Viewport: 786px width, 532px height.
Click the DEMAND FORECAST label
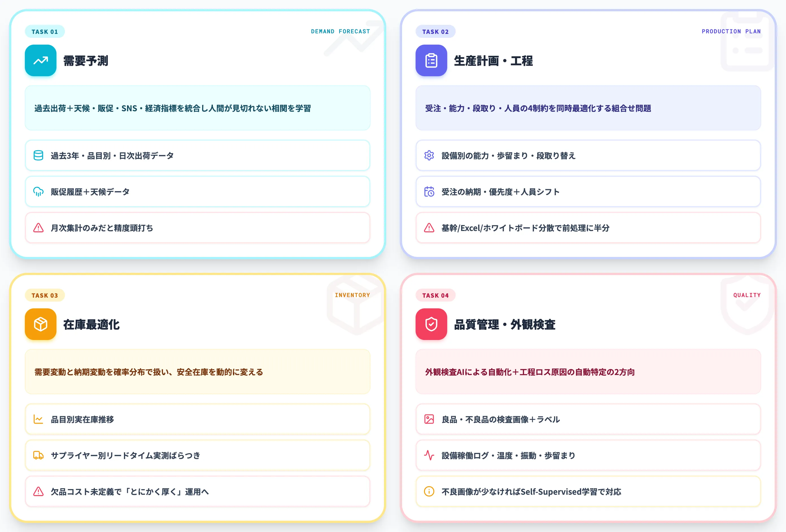340,31
